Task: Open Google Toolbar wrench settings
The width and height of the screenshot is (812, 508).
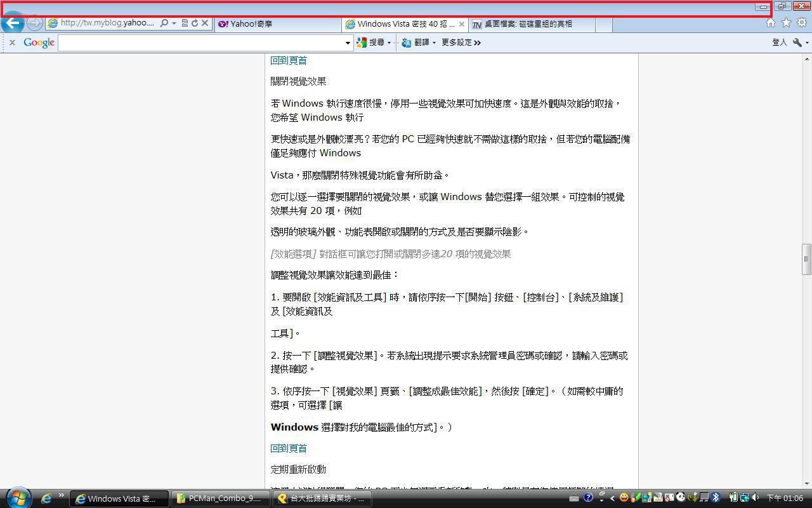Action: pos(797,43)
